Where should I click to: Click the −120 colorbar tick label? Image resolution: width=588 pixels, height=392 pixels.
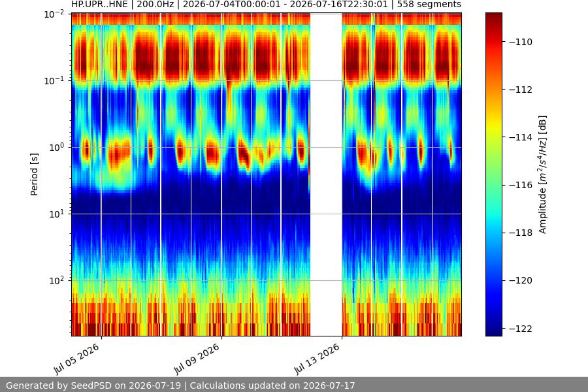pos(521,280)
